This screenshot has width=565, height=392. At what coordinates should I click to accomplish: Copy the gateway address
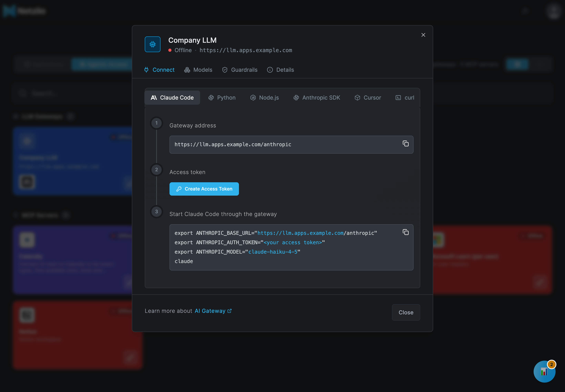pos(406,143)
